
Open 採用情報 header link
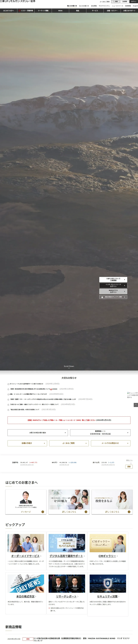pyautogui.click(x=128, y=6)
